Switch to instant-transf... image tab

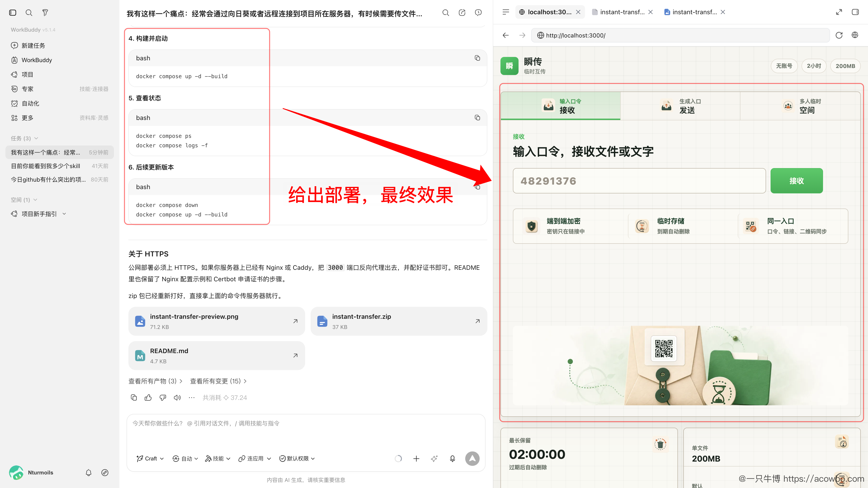(x=690, y=12)
